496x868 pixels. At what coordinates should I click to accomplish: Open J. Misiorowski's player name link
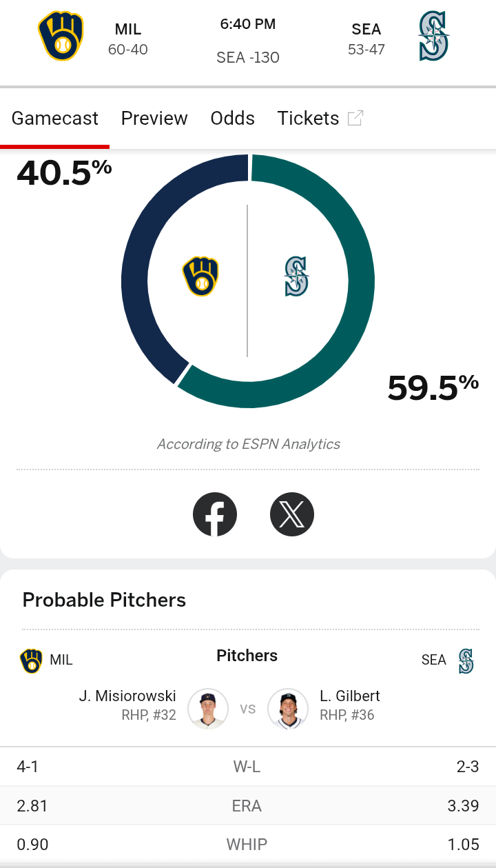[x=127, y=696]
